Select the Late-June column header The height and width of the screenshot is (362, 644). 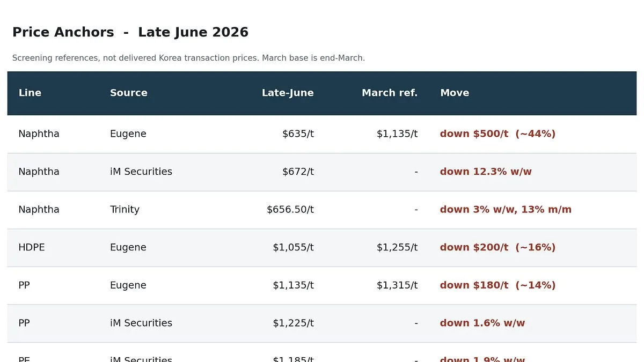point(288,93)
